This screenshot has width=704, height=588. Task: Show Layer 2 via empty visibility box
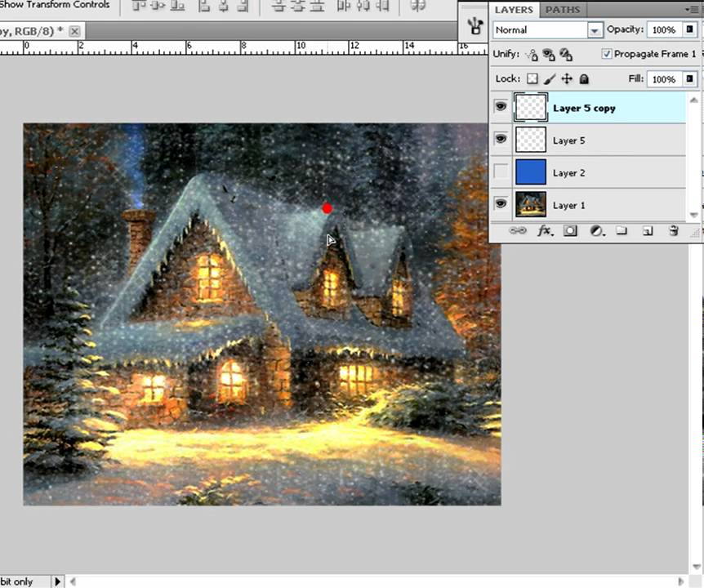[x=501, y=171]
